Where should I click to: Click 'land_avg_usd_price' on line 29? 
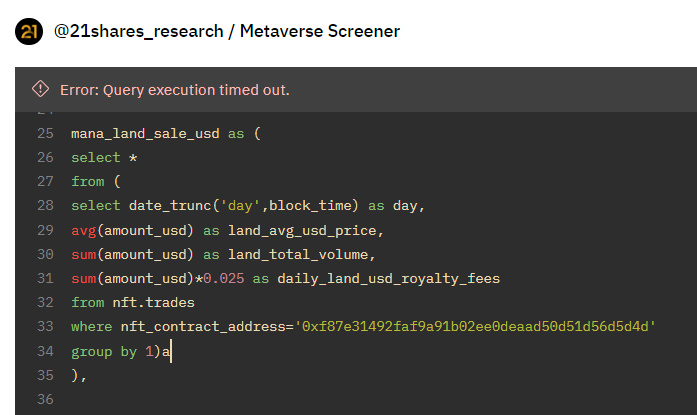[302, 231]
